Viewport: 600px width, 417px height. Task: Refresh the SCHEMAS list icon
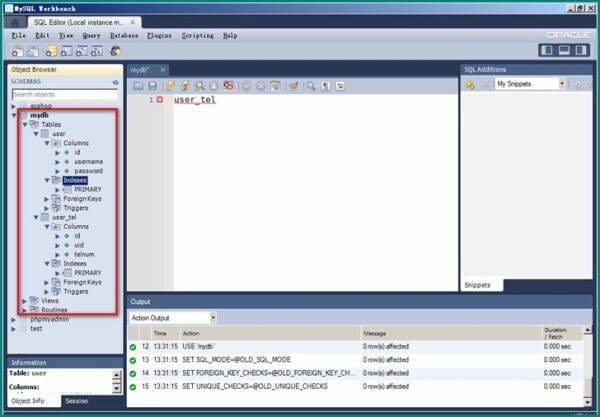click(x=116, y=82)
